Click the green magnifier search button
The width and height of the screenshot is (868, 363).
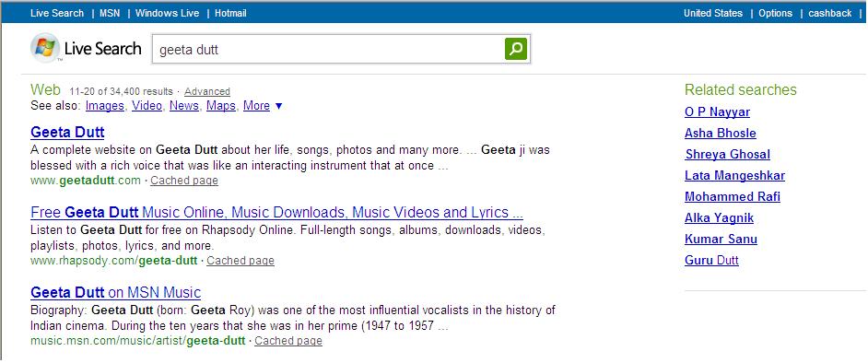pyautogui.click(x=516, y=49)
